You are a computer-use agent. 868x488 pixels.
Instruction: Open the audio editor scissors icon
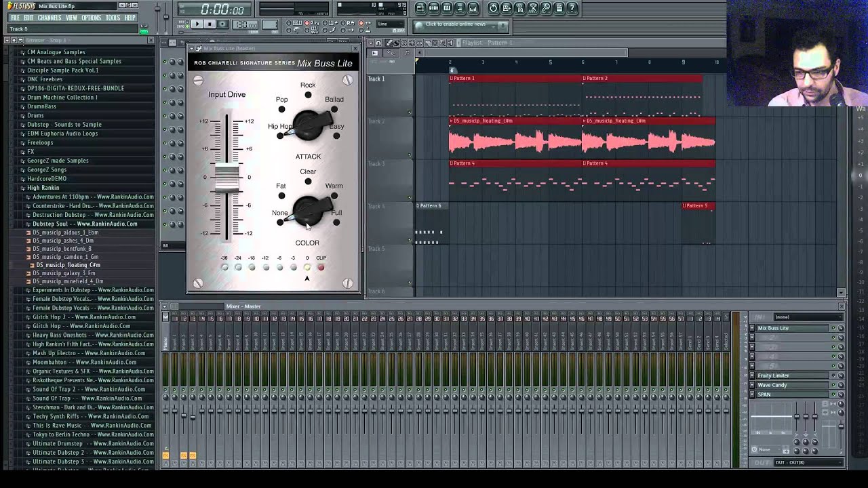[x=533, y=8]
